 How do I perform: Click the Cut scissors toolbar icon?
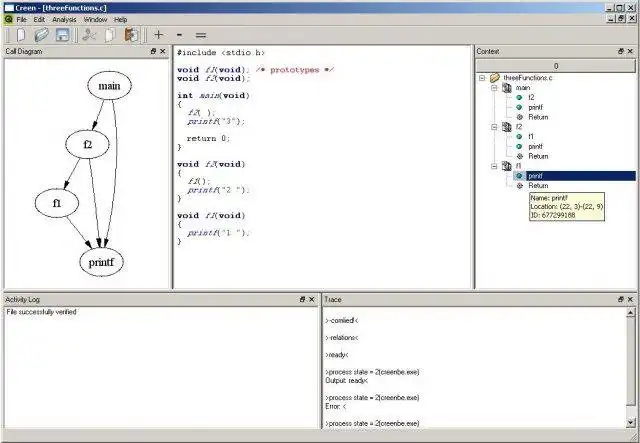coord(89,35)
